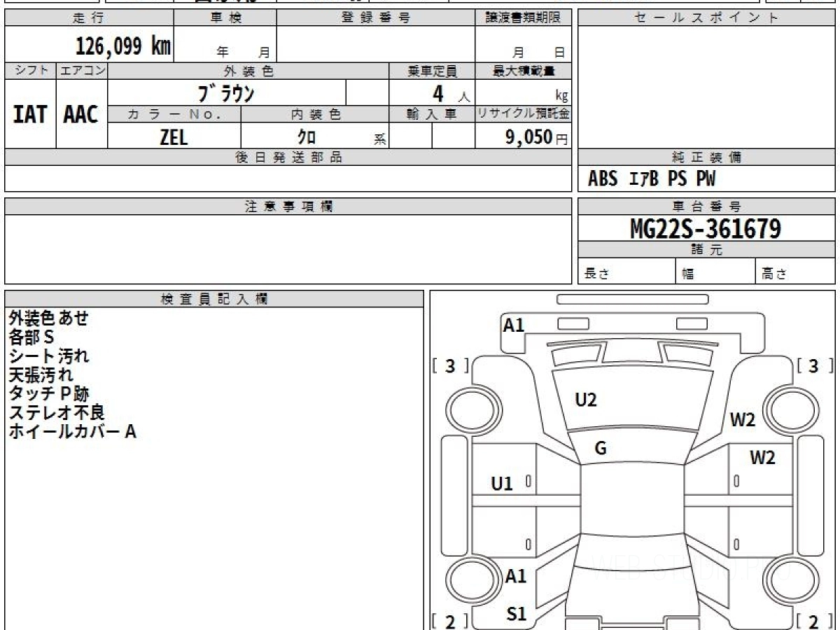Screen dimensions: 840x630
Task: Select the 高さ dimension label
Action: tap(774, 274)
